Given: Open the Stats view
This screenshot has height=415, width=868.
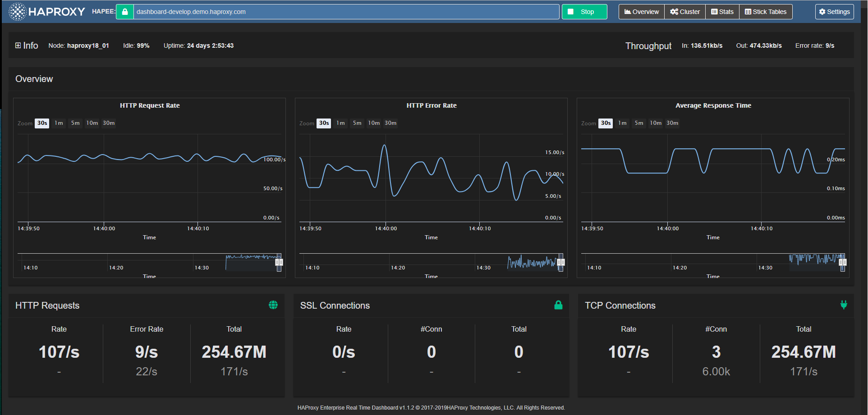Looking at the screenshot, I should [722, 12].
